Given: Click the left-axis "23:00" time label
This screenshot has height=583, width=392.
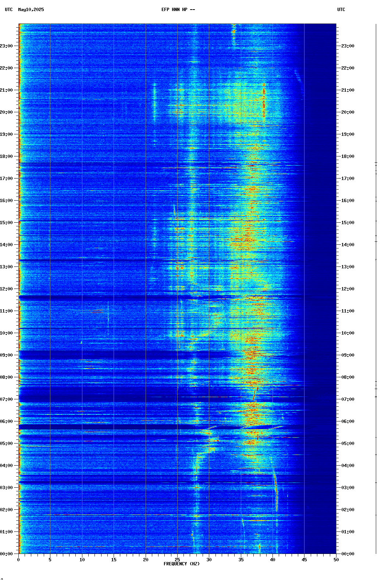Looking at the screenshot, I should pos(6,46).
